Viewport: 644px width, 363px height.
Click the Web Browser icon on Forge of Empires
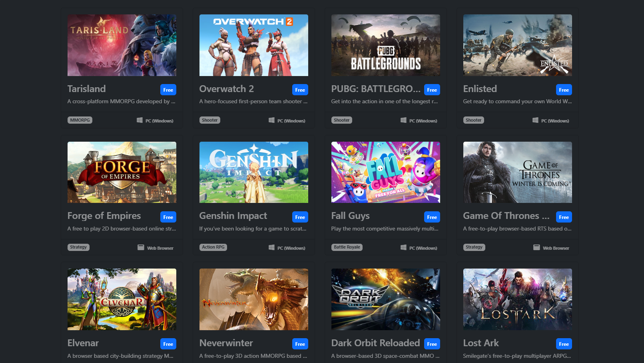pyautogui.click(x=141, y=247)
